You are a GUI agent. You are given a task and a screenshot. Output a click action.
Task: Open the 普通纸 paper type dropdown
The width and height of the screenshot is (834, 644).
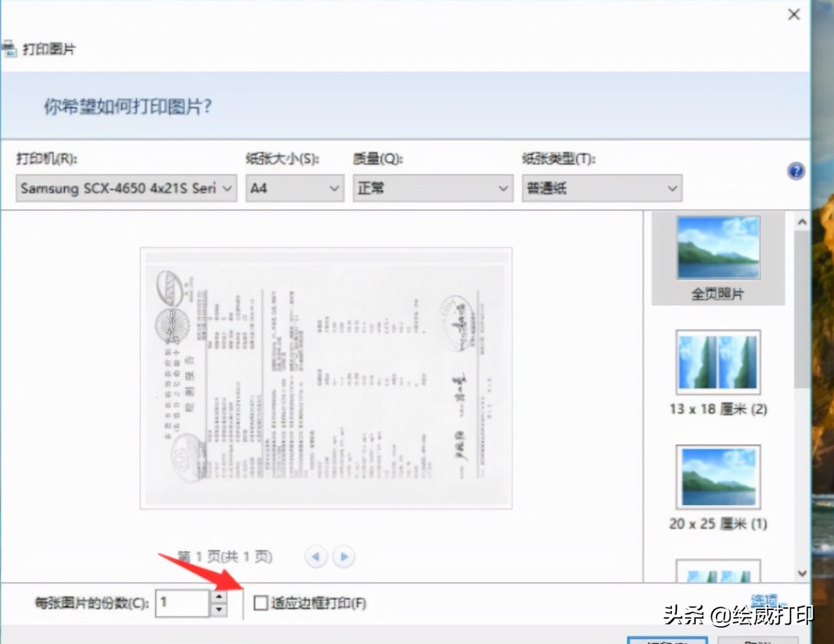tap(672, 188)
